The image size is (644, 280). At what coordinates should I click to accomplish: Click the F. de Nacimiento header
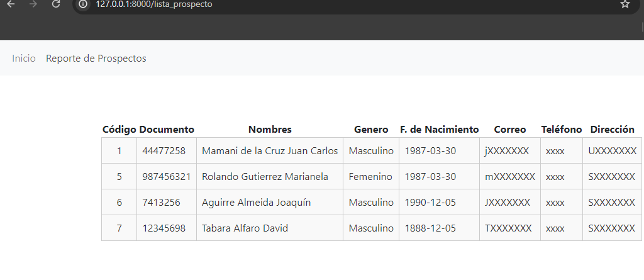tap(440, 130)
